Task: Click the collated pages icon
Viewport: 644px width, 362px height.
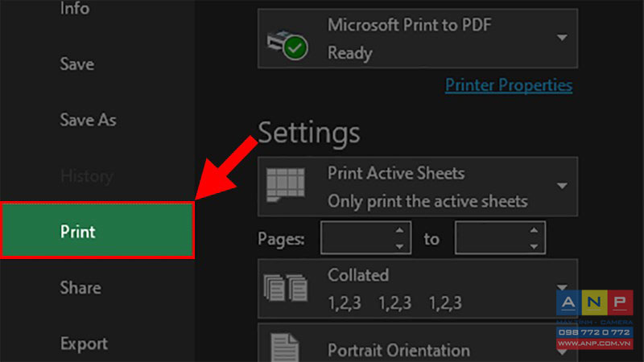Action: point(286,288)
